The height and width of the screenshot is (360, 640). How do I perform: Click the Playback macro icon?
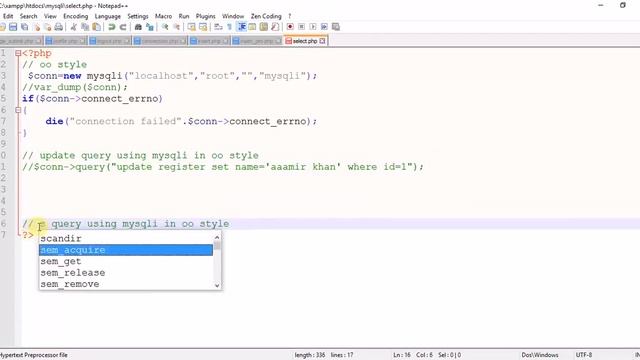point(313,27)
